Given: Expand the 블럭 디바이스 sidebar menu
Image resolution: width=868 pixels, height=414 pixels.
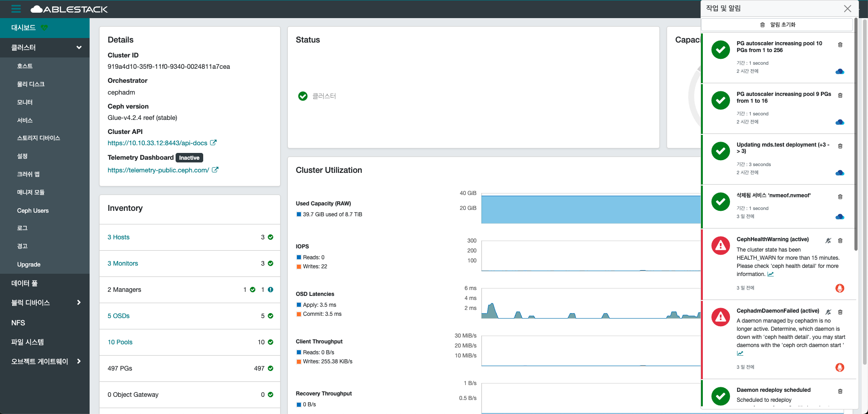Looking at the screenshot, I should click(x=79, y=303).
